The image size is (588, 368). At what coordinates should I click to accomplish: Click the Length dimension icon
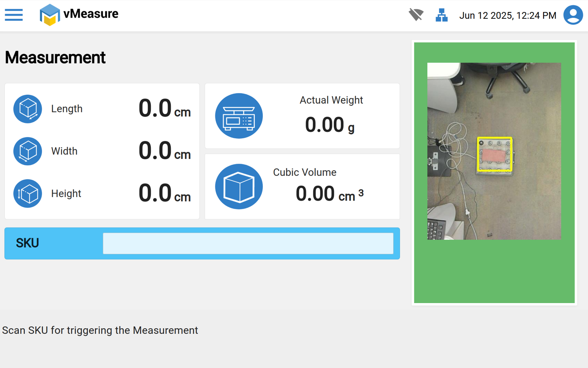pyautogui.click(x=28, y=109)
